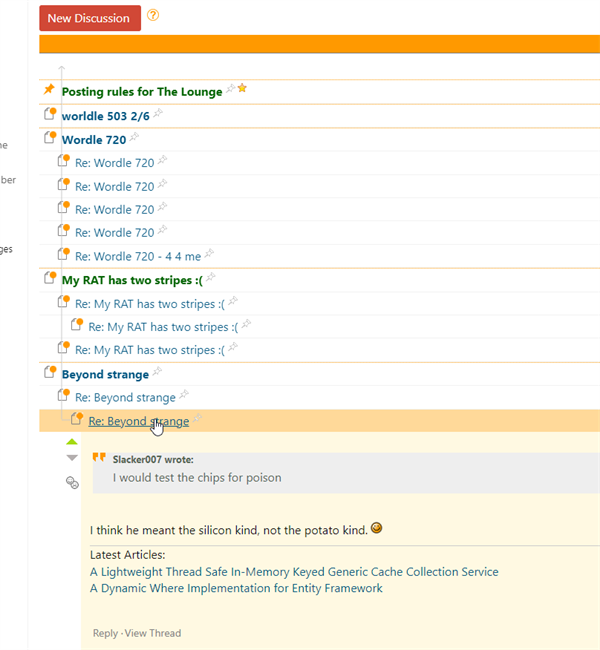Click the New Discussion button
The width and height of the screenshot is (600, 650).
[x=90, y=18]
